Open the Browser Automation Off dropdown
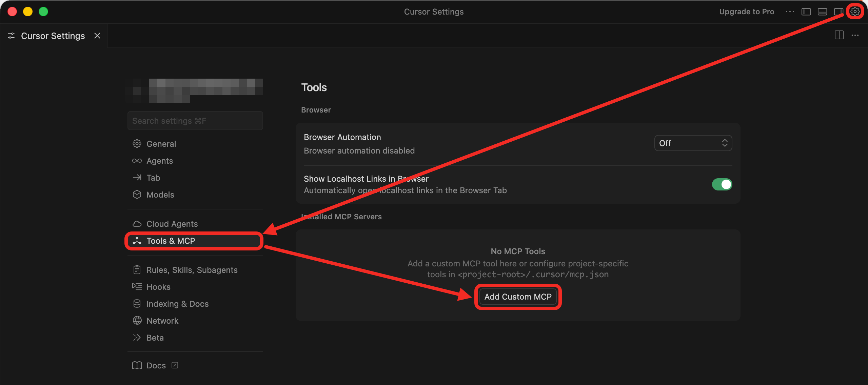This screenshot has height=385, width=868. point(693,143)
